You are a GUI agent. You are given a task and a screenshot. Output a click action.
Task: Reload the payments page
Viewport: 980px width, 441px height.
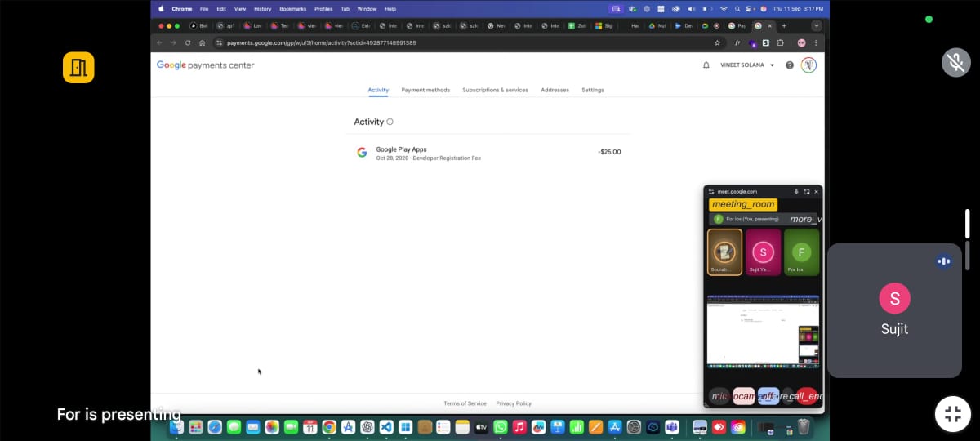point(188,42)
